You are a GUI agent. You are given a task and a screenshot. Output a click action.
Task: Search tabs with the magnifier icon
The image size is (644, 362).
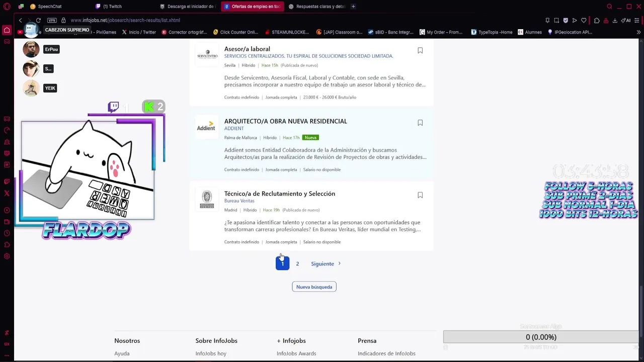(x=609, y=7)
